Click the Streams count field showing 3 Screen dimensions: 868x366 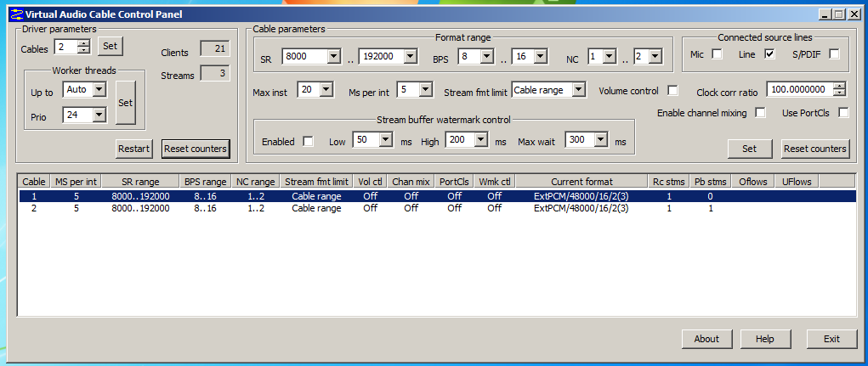pos(215,73)
